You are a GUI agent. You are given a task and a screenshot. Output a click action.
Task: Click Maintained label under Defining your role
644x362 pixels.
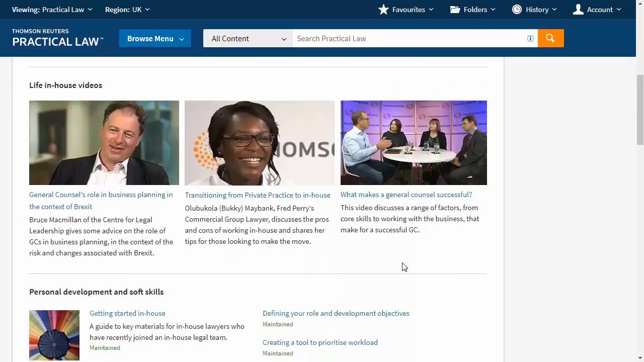pos(278,324)
